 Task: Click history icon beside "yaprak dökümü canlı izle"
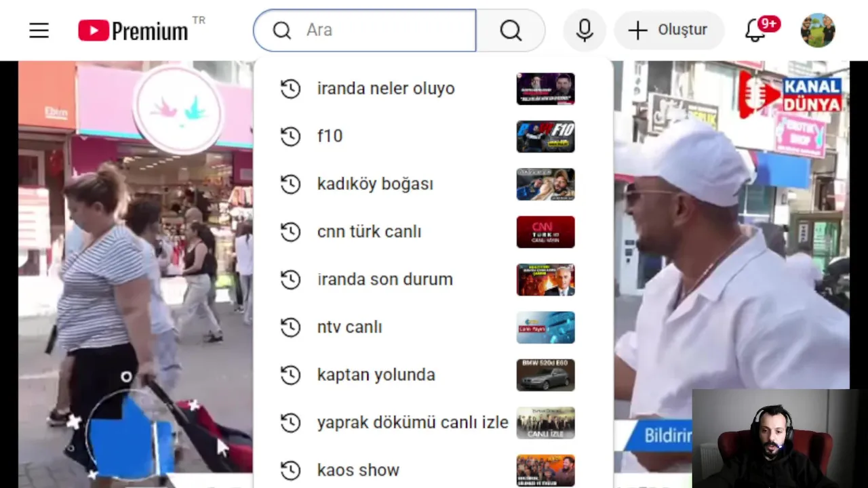pyautogui.click(x=290, y=423)
